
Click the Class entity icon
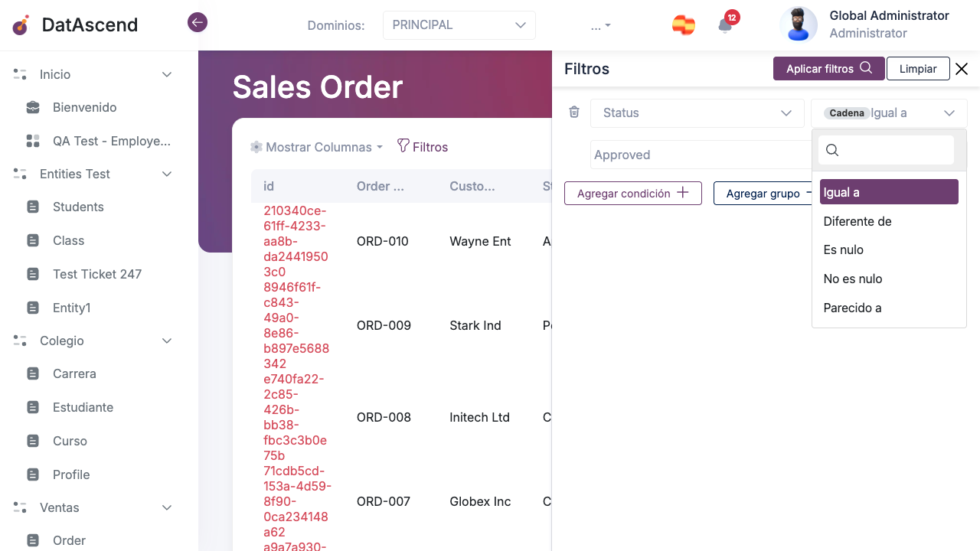click(33, 240)
